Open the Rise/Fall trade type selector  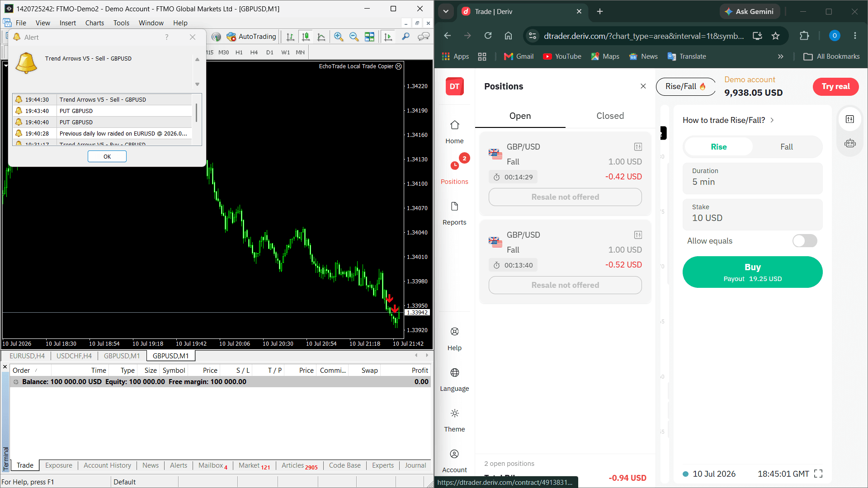click(x=685, y=86)
